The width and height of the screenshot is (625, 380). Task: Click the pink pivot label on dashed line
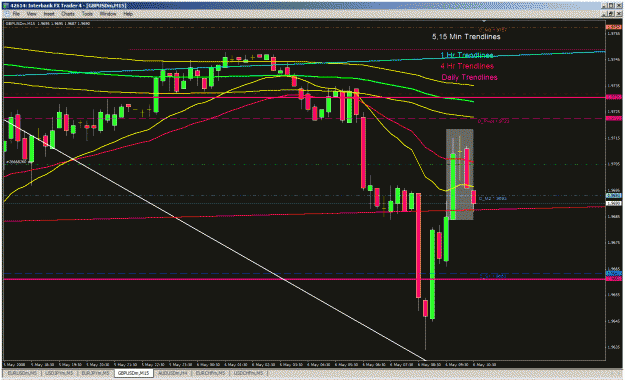(x=493, y=121)
